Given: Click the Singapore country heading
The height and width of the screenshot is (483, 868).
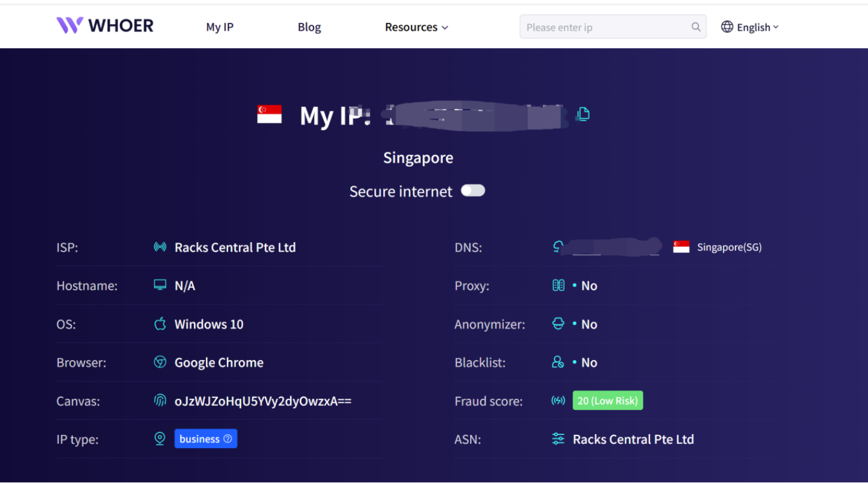Looking at the screenshot, I should click(x=418, y=158).
